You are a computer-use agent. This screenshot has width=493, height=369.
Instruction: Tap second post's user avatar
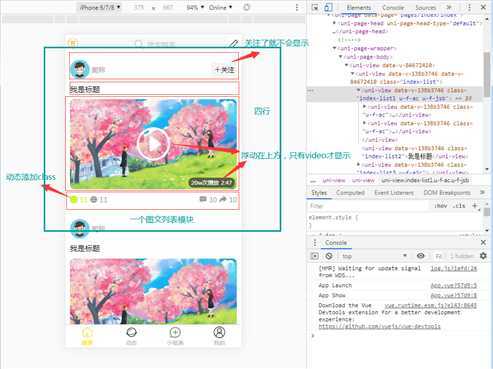coord(80,228)
